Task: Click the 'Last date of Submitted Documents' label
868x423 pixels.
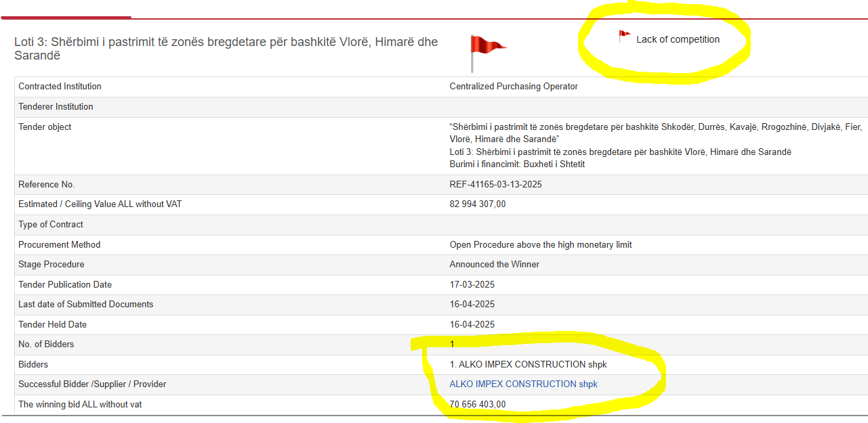Action: tap(85, 305)
